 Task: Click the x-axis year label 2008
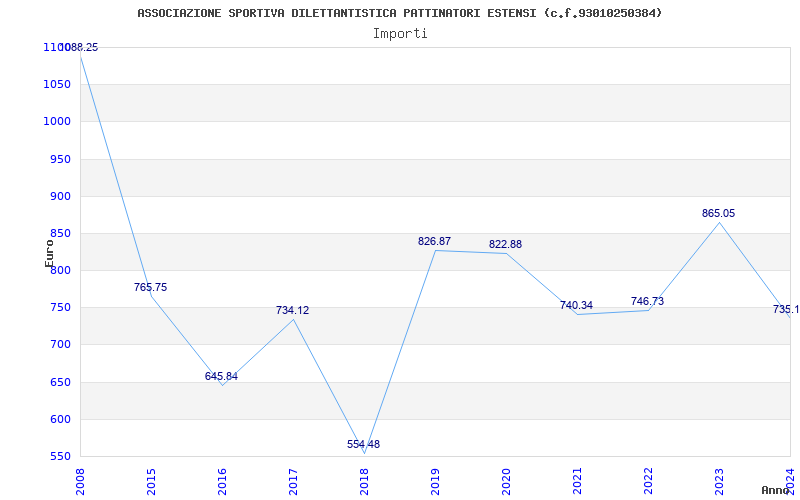(80, 482)
